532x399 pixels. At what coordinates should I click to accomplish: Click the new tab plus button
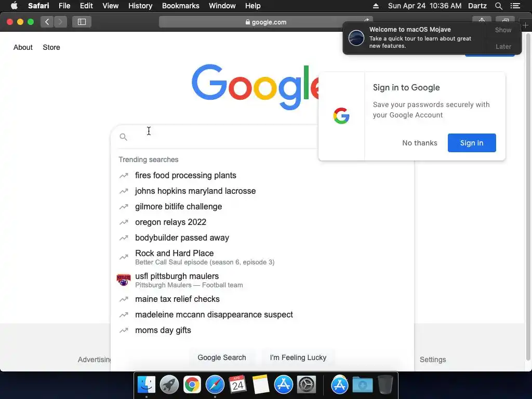click(526, 25)
